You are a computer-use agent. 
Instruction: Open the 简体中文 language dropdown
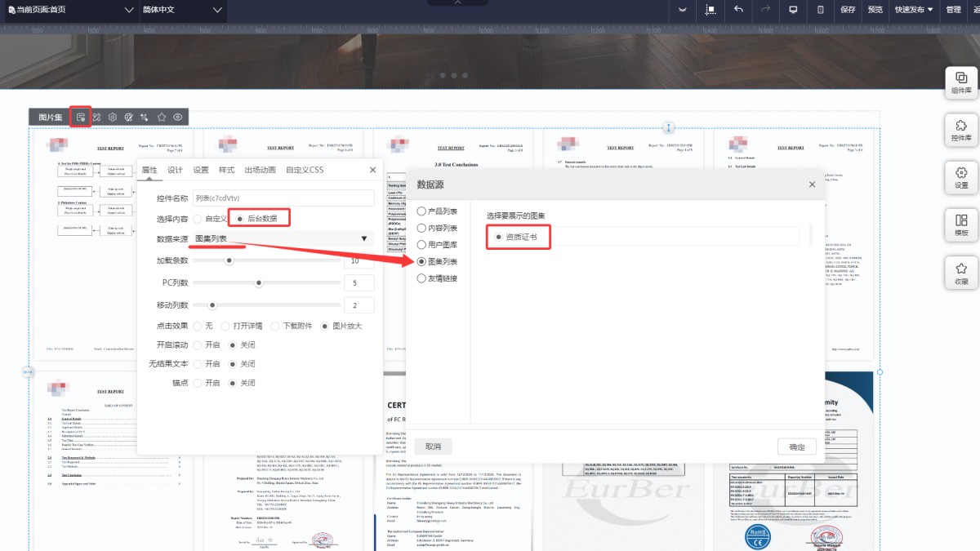181,10
